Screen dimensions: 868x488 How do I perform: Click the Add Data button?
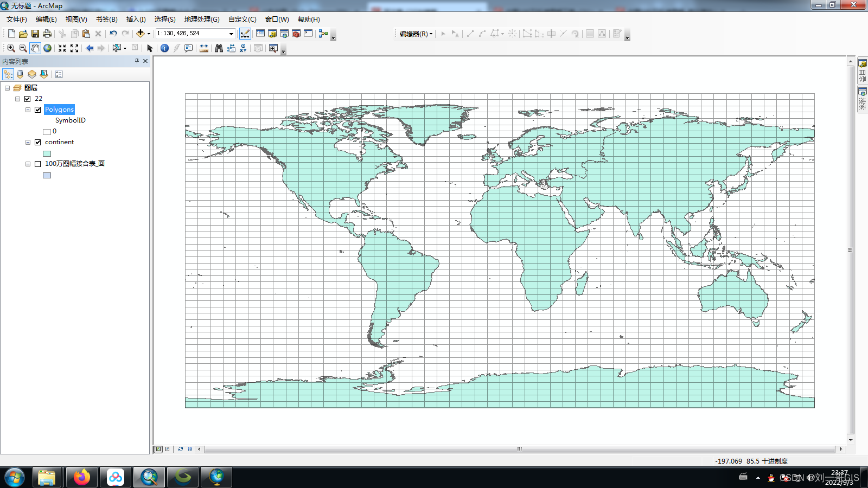(141, 34)
